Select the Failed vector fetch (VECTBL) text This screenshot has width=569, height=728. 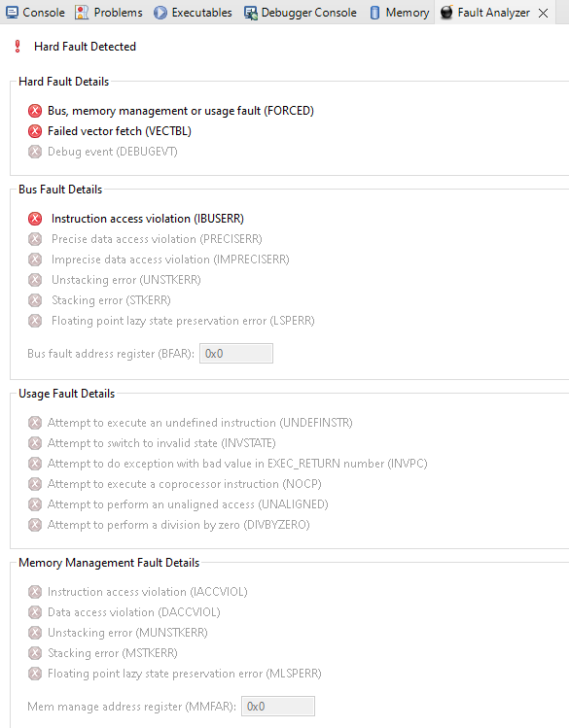(120, 131)
